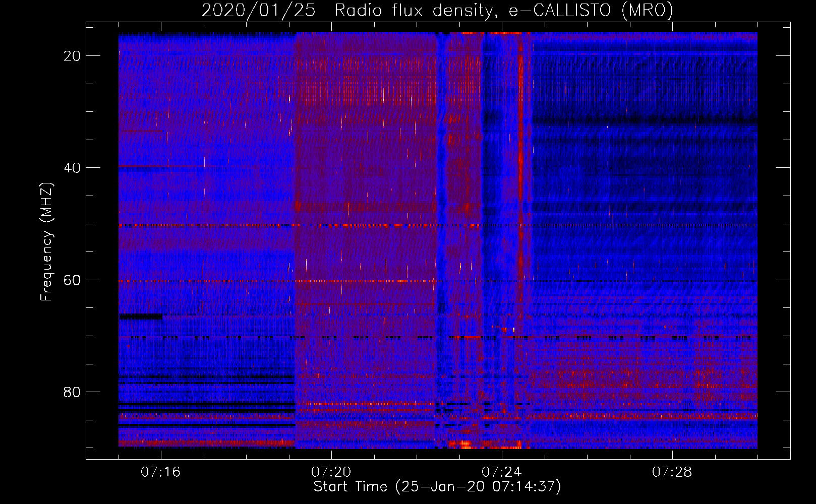This screenshot has height=504, width=816.
Task: Select the 07:28 time tick label
Action: tap(672, 472)
